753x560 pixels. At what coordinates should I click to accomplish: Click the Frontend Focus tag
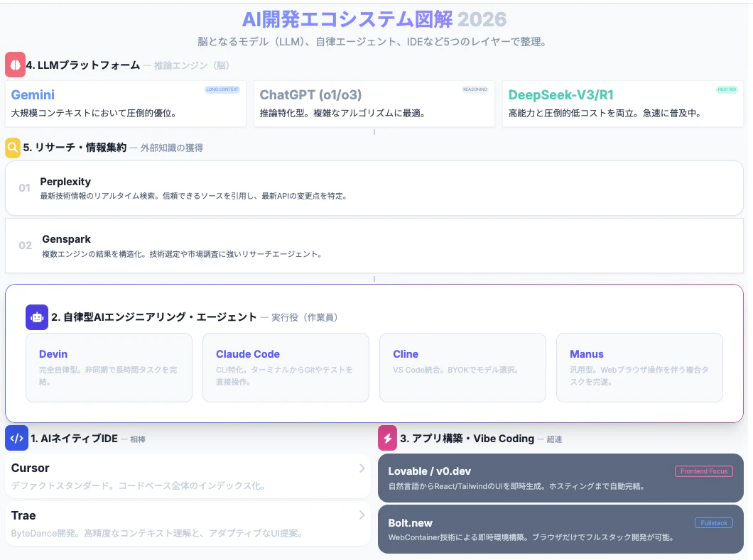click(704, 471)
